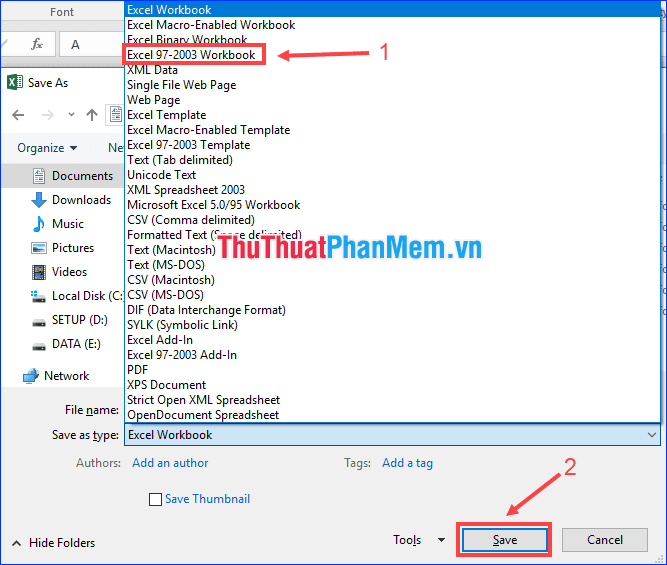Click the Save button
The height and width of the screenshot is (565, 667).
pyautogui.click(x=505, y=540)
